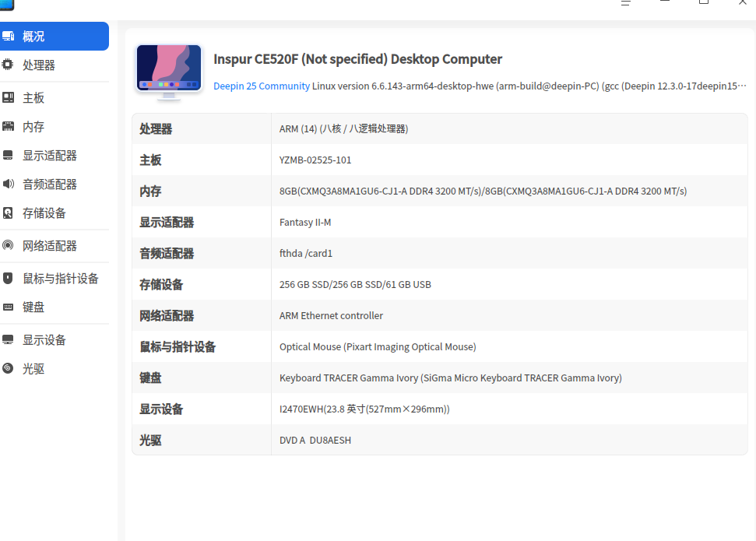756x541 pixels.
Task: Click the I2470EWH 23.8 英寸 monitor value
Action: (x=364, y=409)
